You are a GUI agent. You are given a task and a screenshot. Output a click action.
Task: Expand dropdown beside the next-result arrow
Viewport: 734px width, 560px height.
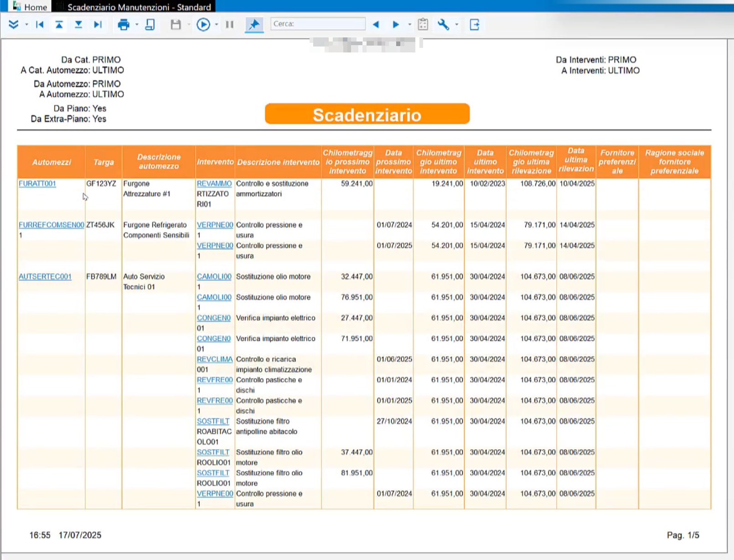(x=409, y=25)
